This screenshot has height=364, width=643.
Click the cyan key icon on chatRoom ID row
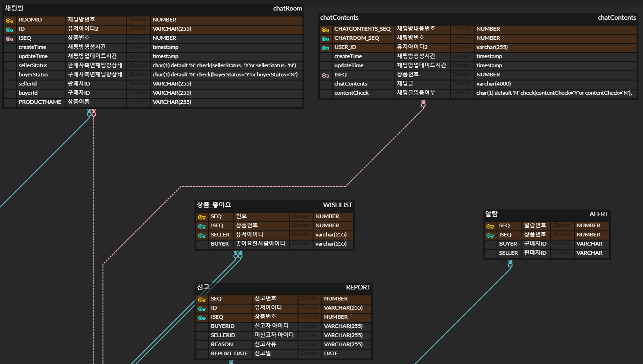coord(10,29)
